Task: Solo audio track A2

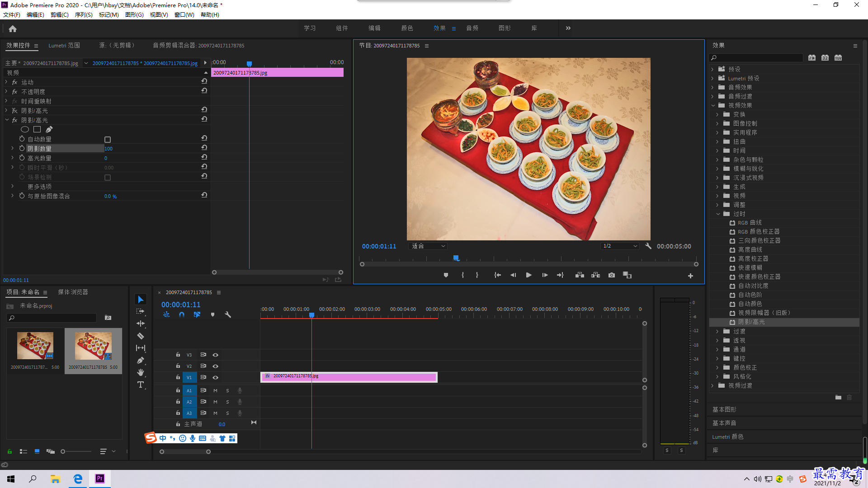Action: (x=227, y=402)
